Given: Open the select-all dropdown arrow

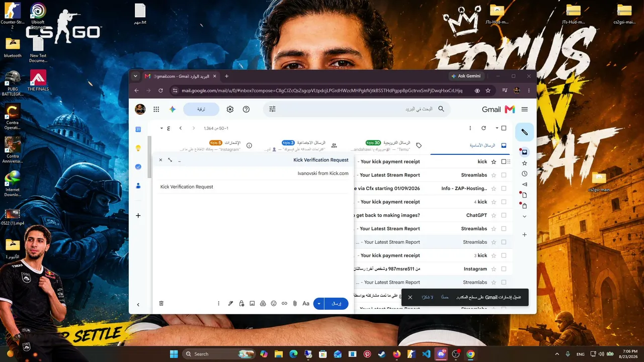Looking at the screenshot, I should [x=497, y=128].
